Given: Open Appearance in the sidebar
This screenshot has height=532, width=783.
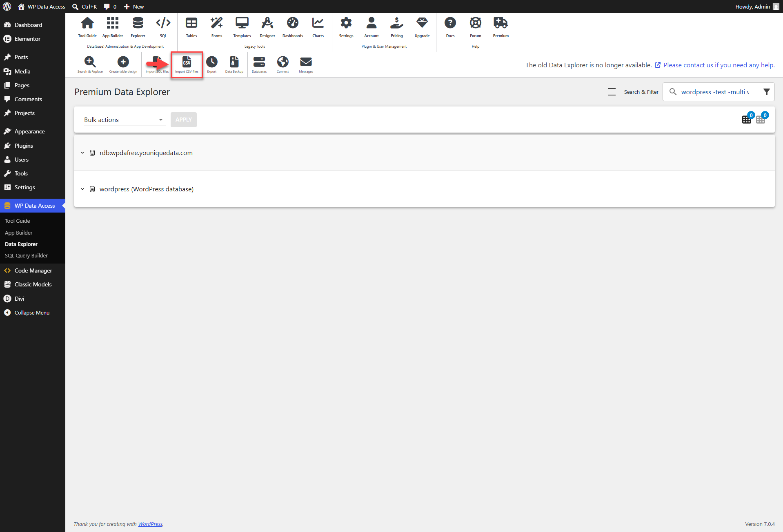Looking at the screenshot, I should point(33,131).
